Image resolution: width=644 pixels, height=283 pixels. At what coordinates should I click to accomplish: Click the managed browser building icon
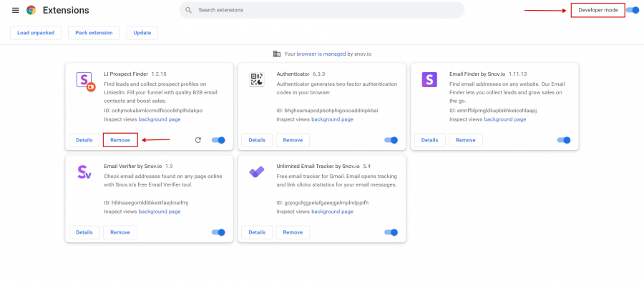(x=277, y=54)
